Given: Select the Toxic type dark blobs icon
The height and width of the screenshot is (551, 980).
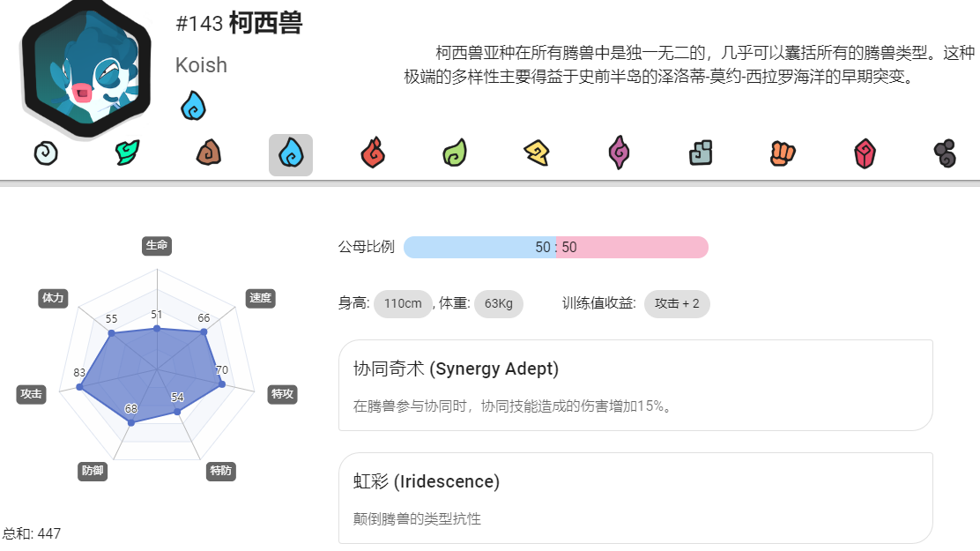Looking at the screenshot, I should (945, 153).
